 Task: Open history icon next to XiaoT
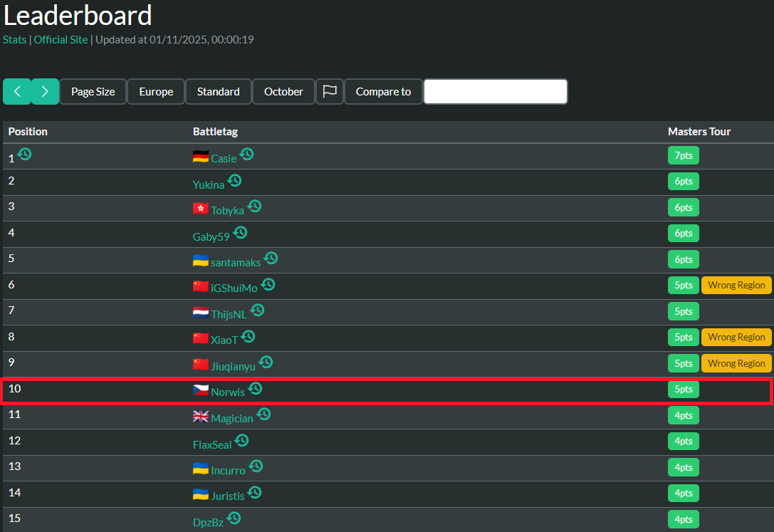249,336
